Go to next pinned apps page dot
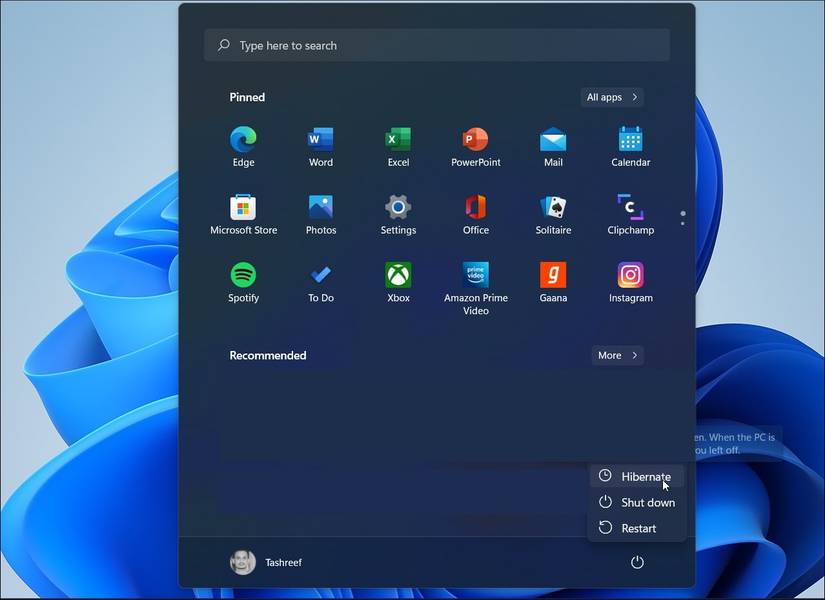This screenshot has height=600, width=825. point(683,224)
